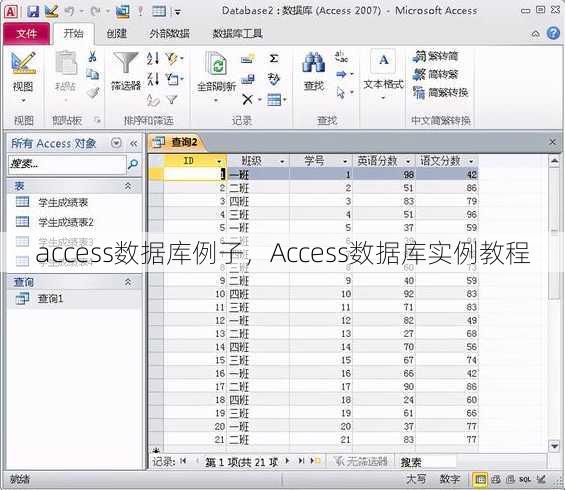
Task: Switch to PivotChart view in status bar
Action: [x=510, y=479]
